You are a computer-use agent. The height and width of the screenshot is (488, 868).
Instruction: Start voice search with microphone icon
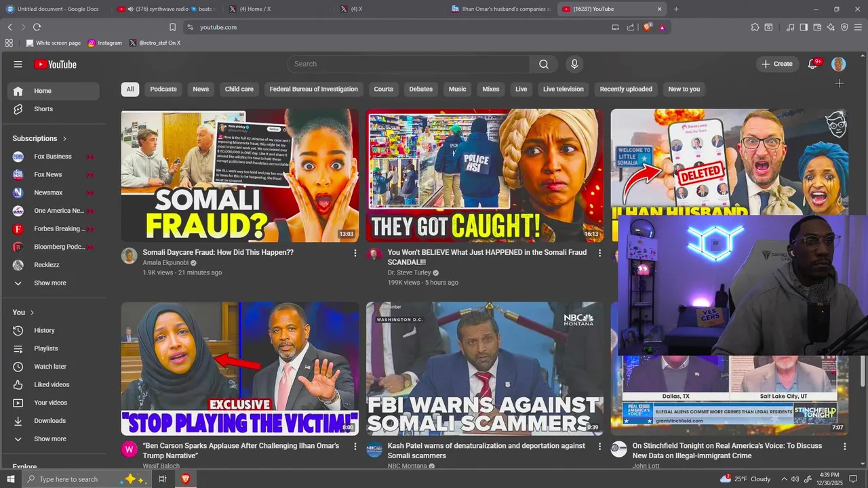[x=574, y=64]
